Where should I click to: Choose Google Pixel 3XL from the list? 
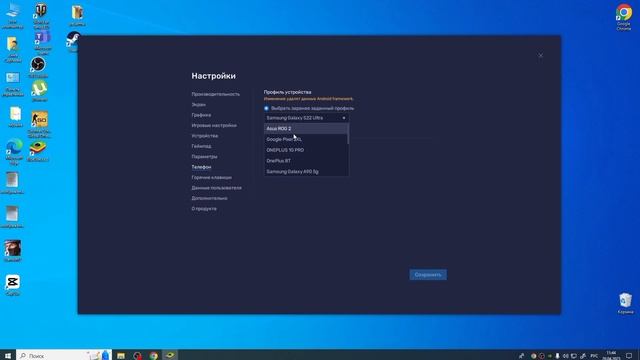click(x=306, y=139)
